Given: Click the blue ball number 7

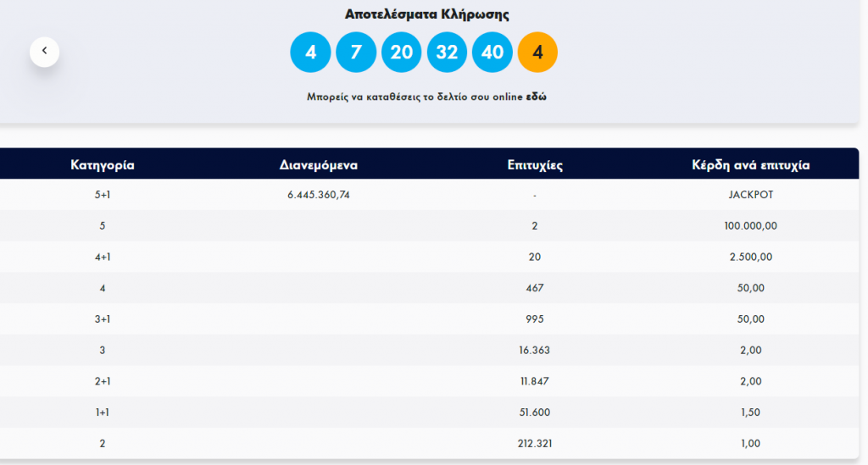Looking at the screenshot, I should tap(356, 52).
